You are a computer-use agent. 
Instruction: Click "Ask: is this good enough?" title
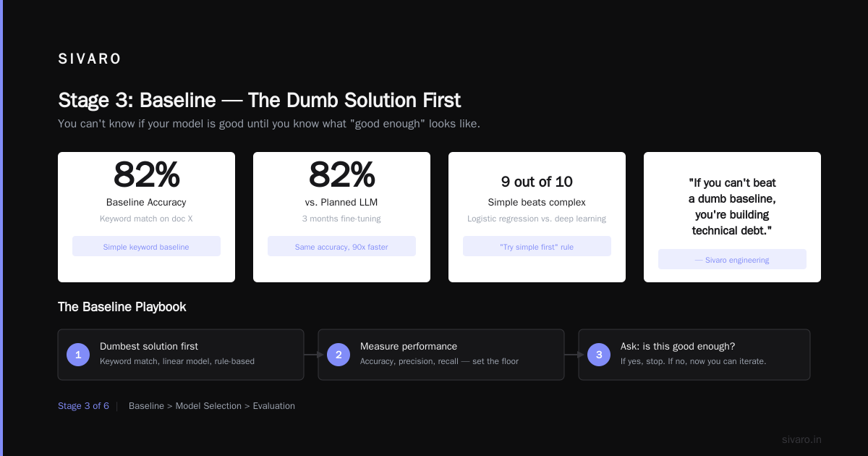678,347
